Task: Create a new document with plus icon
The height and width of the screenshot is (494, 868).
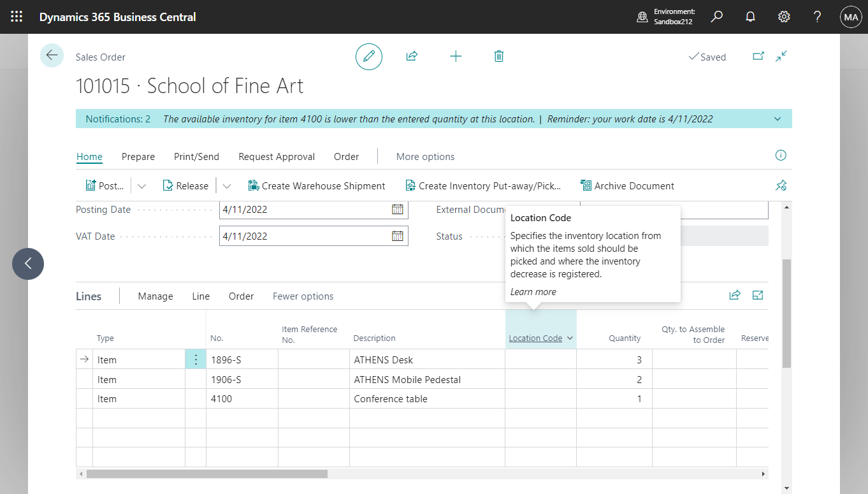Action: point(456,56)
